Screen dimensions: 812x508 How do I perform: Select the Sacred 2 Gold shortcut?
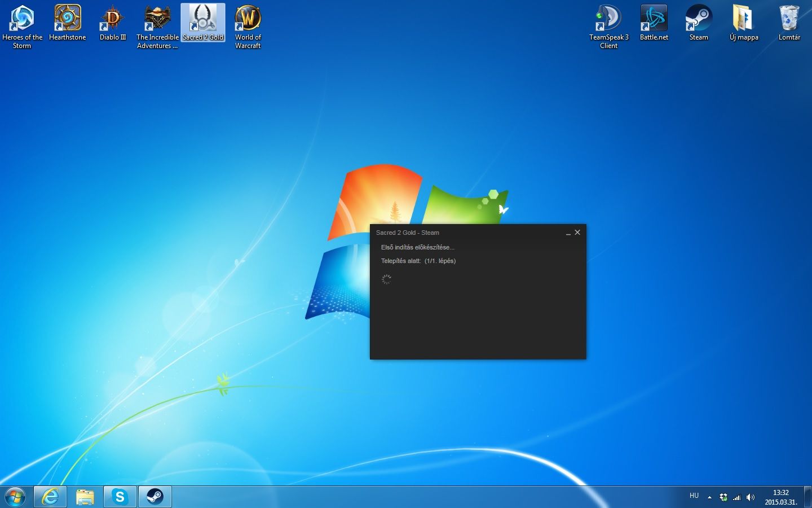click(x=202, y=19)
